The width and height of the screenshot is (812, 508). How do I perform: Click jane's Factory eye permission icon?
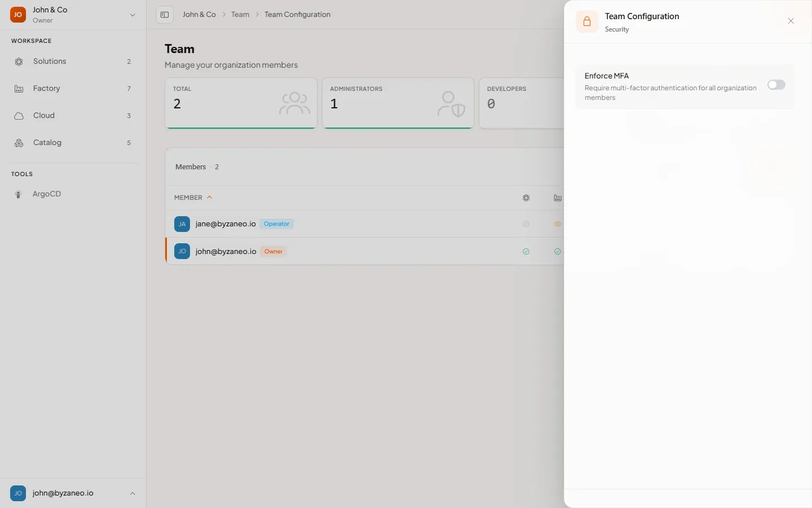558,224
